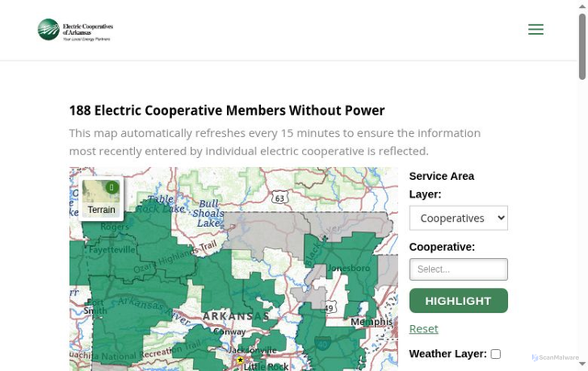Open the hamburger navigation menu
588x371 pixels.
tap(536, 29)
